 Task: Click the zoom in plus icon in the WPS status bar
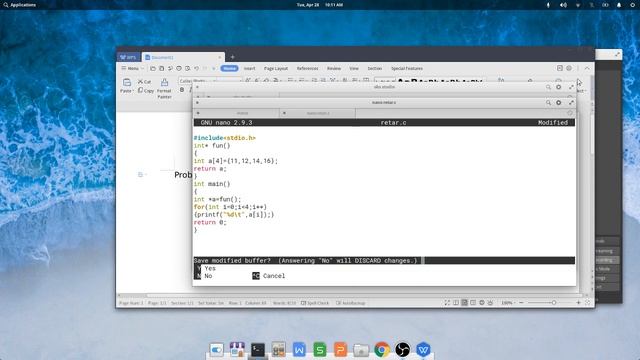[x=578, y=303]
